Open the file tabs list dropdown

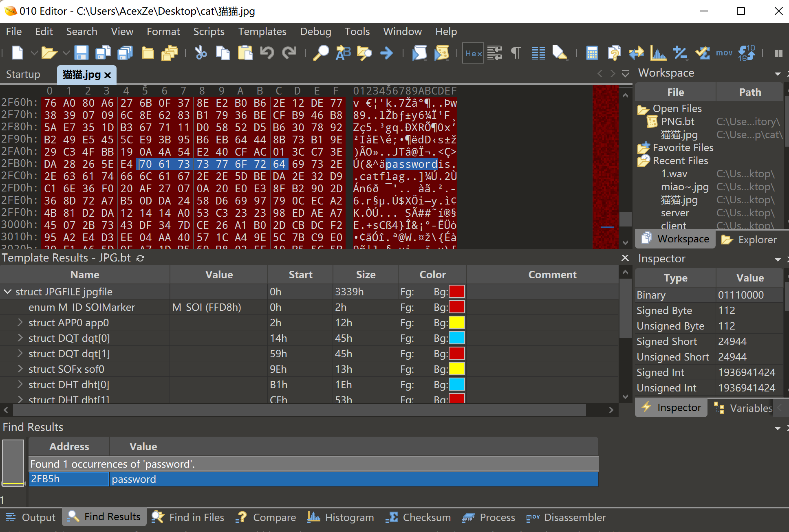625,74
